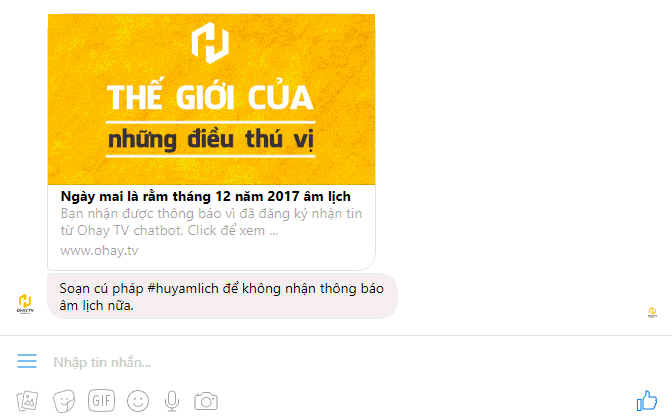
Task: Click the Ohay TV sender avatar
Action: coord(25,304)
